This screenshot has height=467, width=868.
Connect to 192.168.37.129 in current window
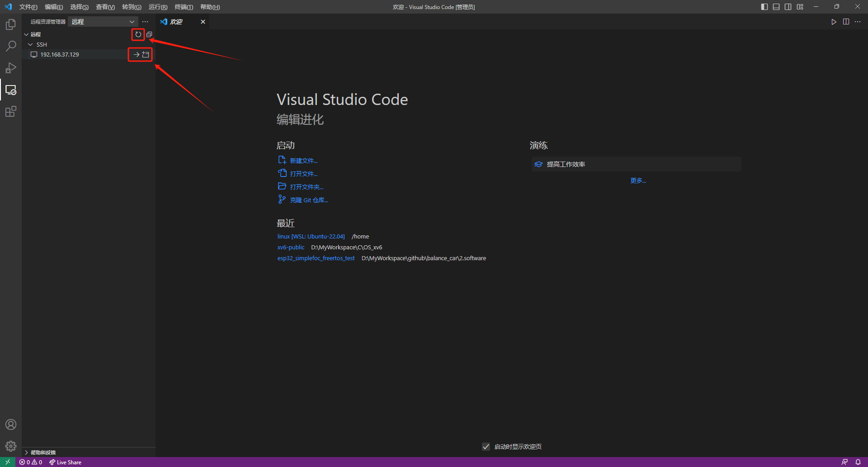[136, 54]
